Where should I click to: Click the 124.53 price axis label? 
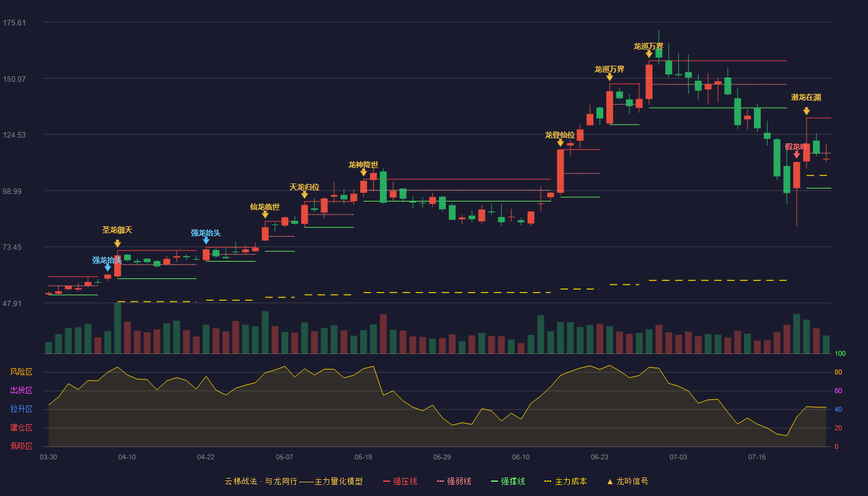pyautogui.click(x=14, y=135)
